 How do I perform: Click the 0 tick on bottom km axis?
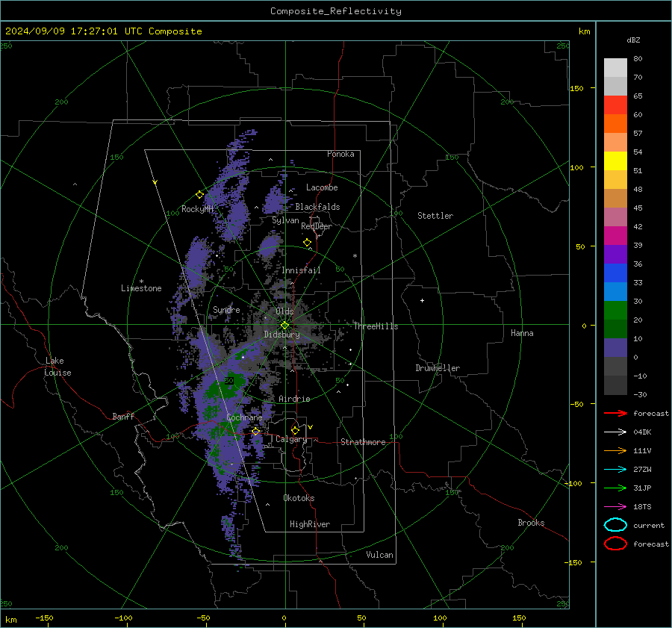pos(284,618)
